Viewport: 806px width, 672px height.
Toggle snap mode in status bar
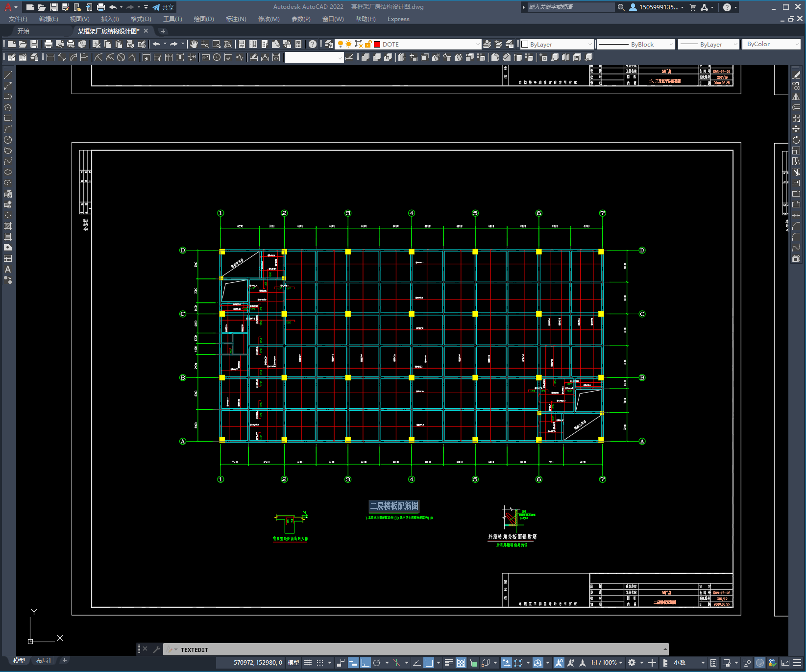[x=320, y=663]
